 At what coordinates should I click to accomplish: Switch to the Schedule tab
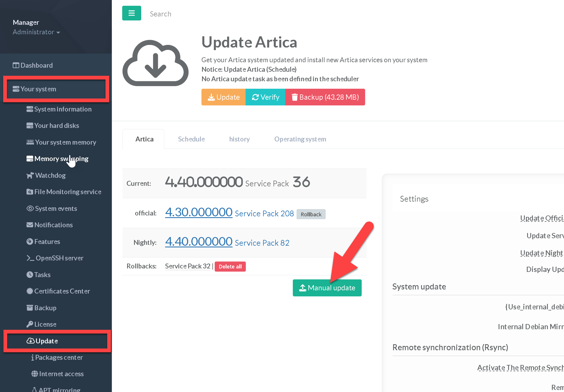pos(191,139)
